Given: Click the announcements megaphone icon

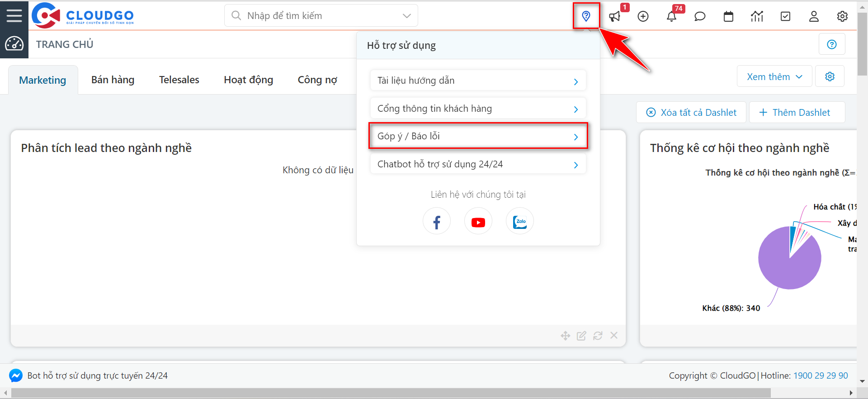Looking at the screenshot, I should pos(614,17).
